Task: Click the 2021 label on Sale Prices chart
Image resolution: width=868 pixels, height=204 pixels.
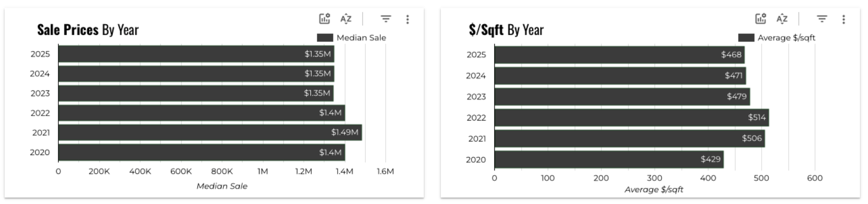Action: click(41, 132)
